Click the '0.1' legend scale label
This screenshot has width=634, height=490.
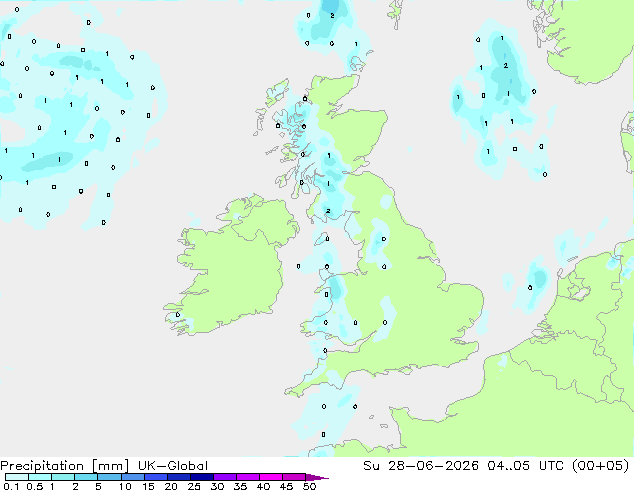point(11,486)
